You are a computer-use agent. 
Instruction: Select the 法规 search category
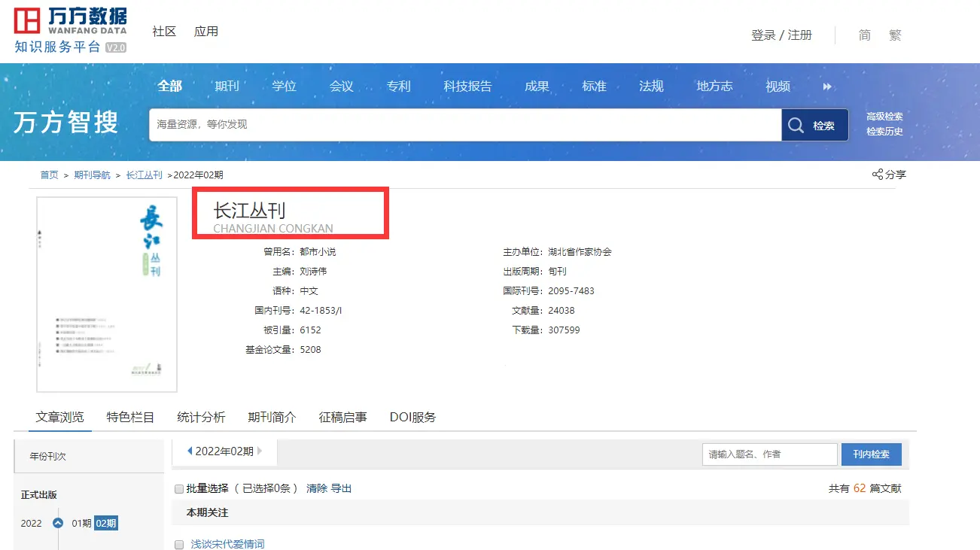(652, 86)
